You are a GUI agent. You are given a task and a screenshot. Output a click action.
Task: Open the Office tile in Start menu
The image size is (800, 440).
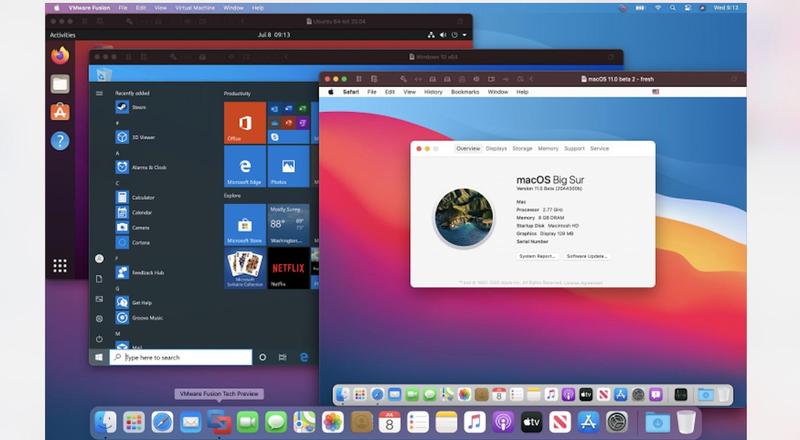pos(245,123)
